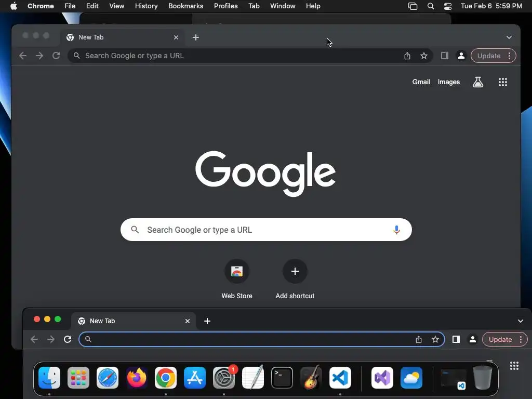Close New Tab in front Chrome window
This screenshot has width=532, height=399.
point(187,321)
